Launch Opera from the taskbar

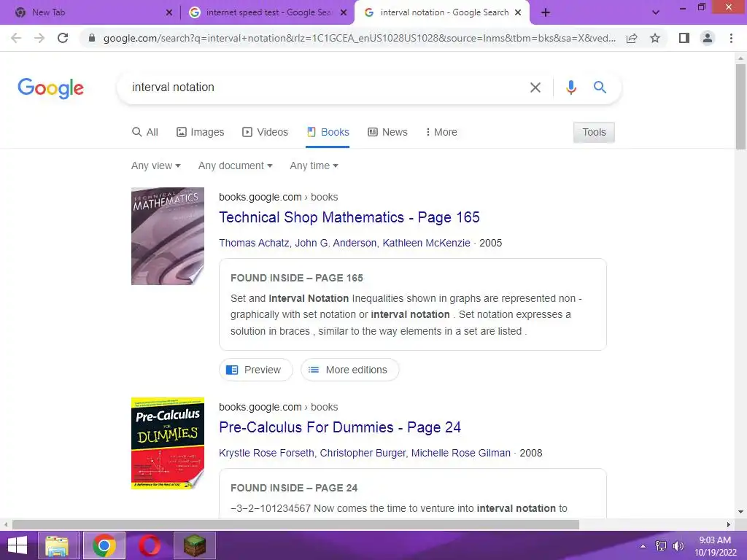pyautogui.click(x=150, y=545)
